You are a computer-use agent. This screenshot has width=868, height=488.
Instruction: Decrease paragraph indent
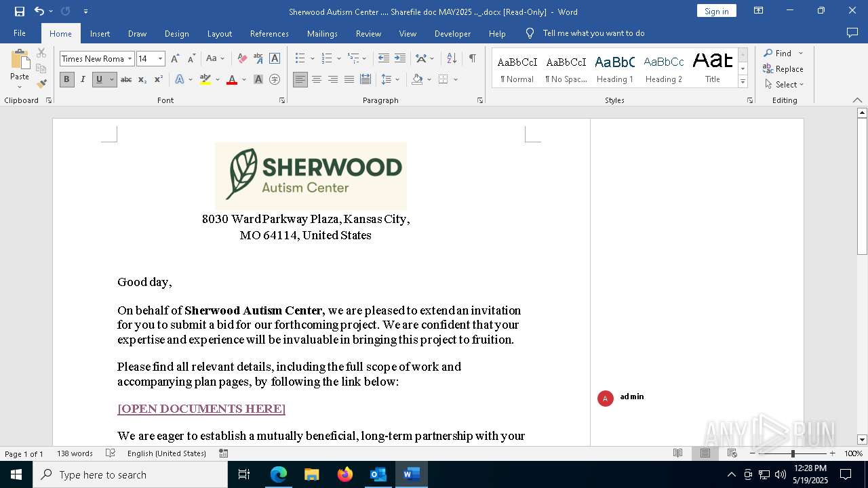pos(384,58)
